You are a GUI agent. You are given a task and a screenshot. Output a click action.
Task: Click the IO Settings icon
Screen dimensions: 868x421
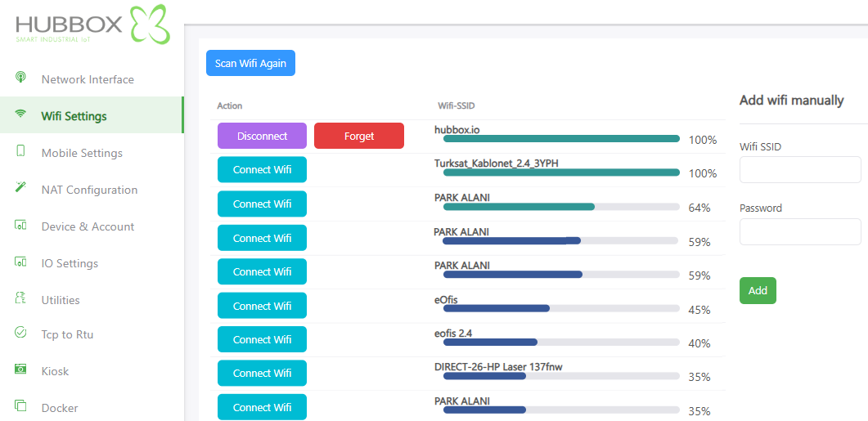(x=21, y=262)
